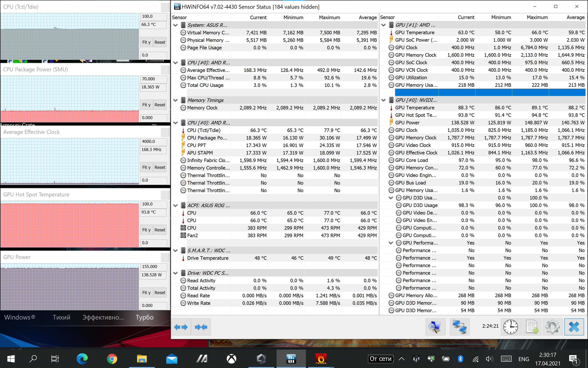Image resolution: width=588 pixels, height=368 pixels.
Task: Collapse the GPU [#0]: NVIDIA group
Action: (x=384, y=100)
